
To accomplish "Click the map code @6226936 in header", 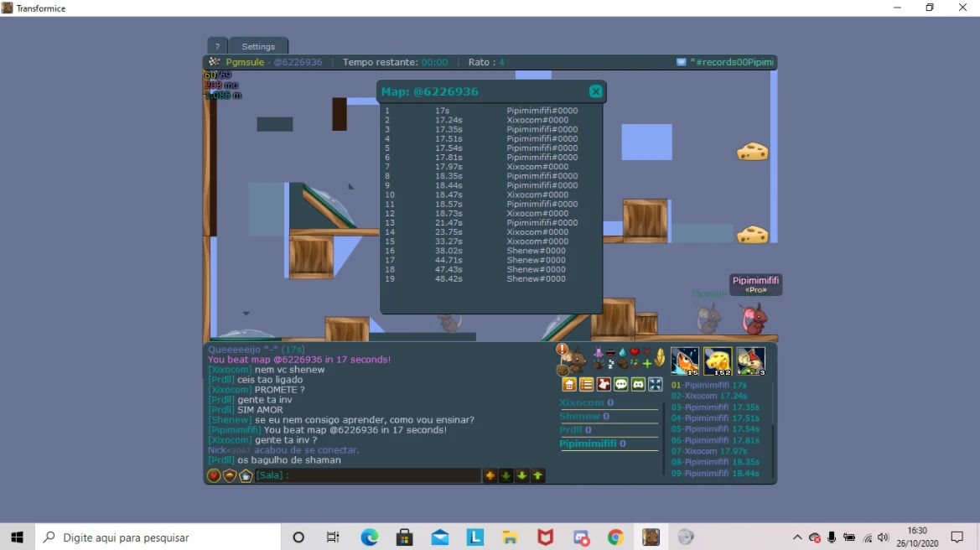I will 298,62.
